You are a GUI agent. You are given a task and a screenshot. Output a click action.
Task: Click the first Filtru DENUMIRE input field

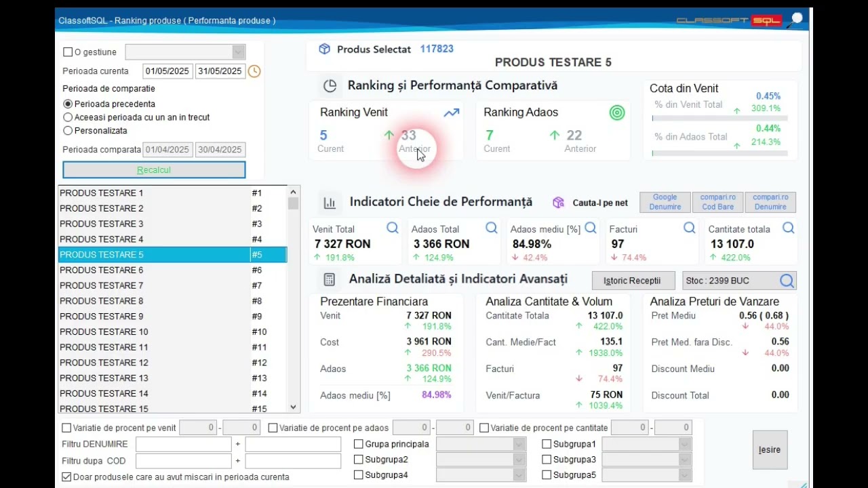tap(184, 445)
